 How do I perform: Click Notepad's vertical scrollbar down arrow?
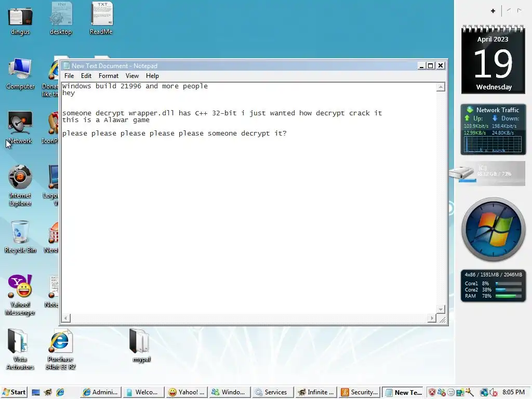[x=441, y=310]
